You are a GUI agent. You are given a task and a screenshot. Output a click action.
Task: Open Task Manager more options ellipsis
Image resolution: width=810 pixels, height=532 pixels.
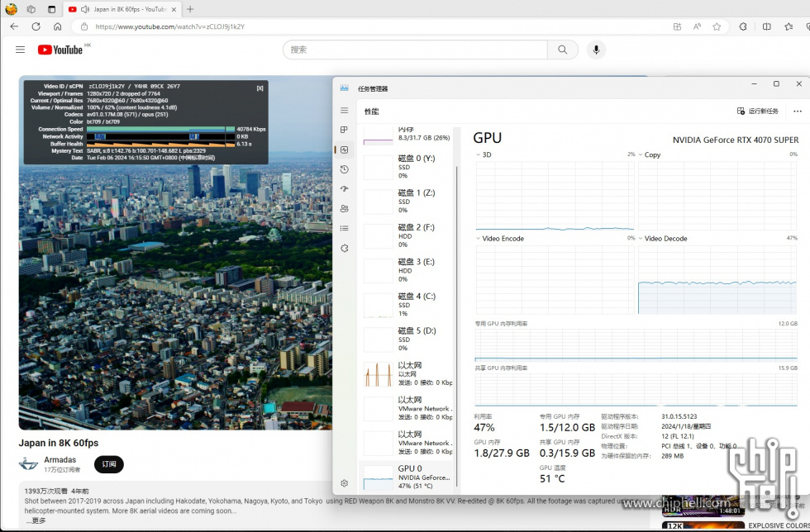798,111
